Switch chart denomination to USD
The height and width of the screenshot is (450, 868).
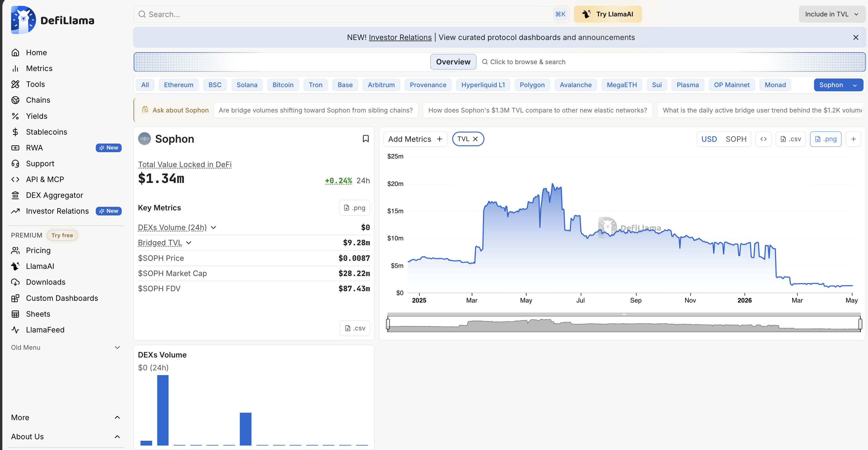pyautogui.click(x=709, y=139)
